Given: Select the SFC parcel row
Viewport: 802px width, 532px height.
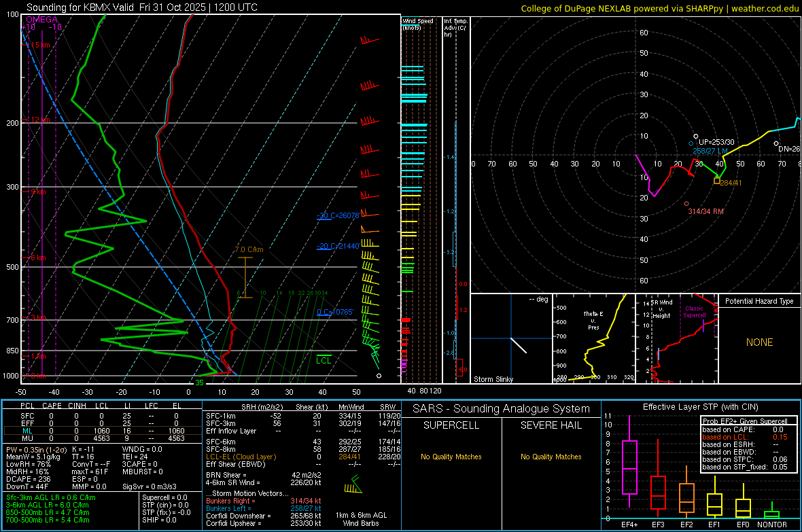Looking at the screenshot, I should [102, 416].
